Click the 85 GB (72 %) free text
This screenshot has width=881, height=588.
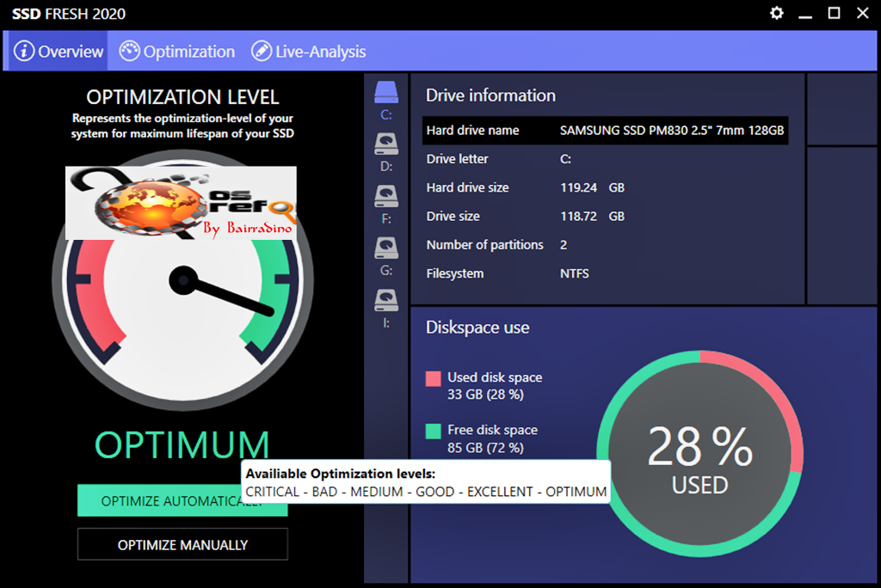[x=485, y=448]
